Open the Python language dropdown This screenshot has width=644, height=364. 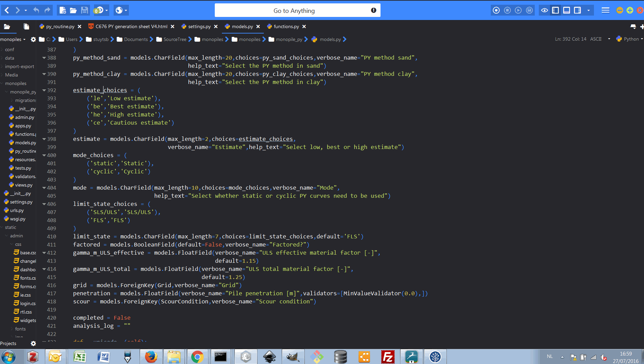[x=629, y=39]
